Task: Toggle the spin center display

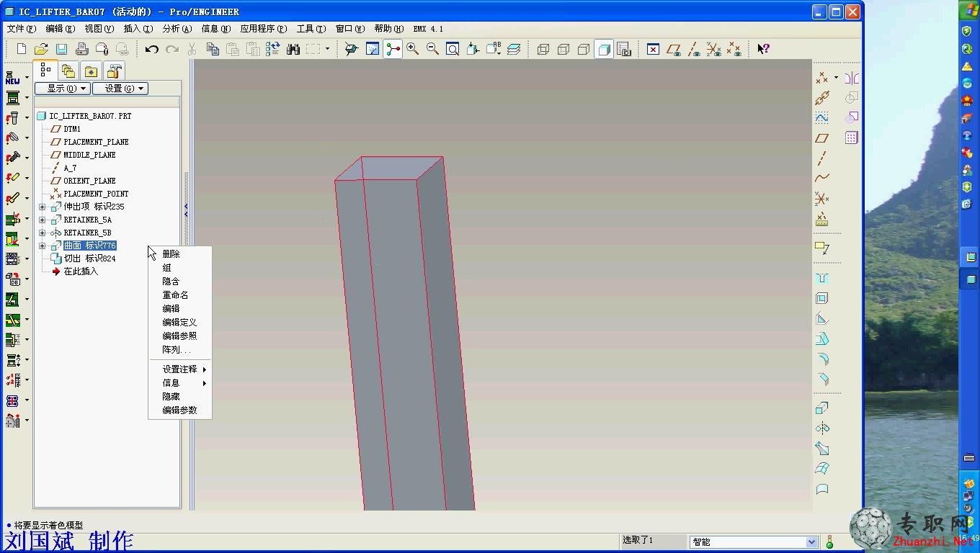Action: click(393, 49)
